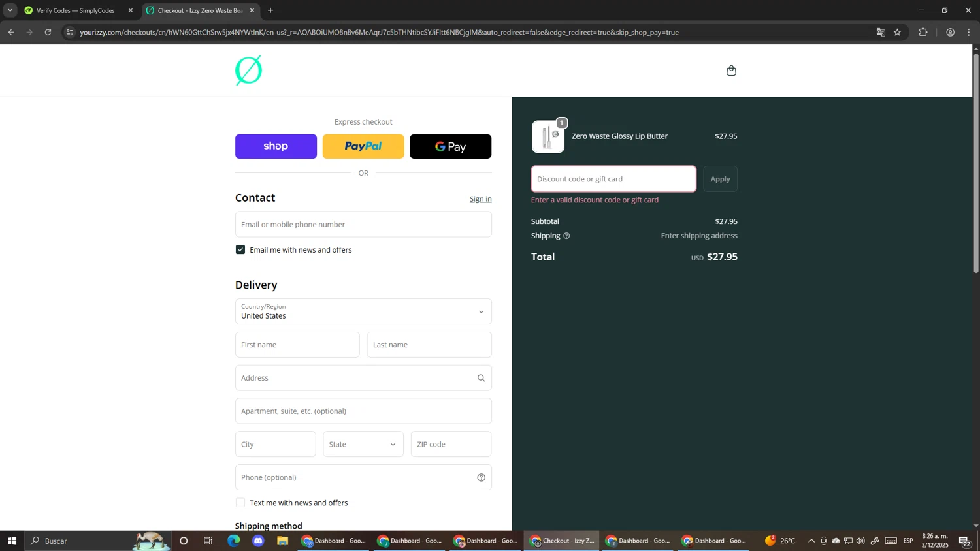Image resolution: width=980 pixels, height=551 pixels.
Task: Select the Checkout Izzy Zero Waste tab
Action: pos(199,10)
